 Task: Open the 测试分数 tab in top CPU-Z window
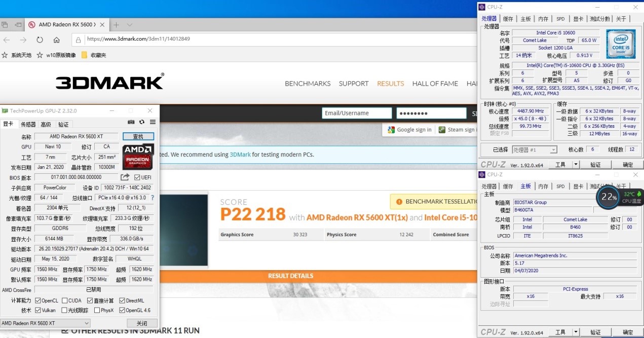click(600, 19)
